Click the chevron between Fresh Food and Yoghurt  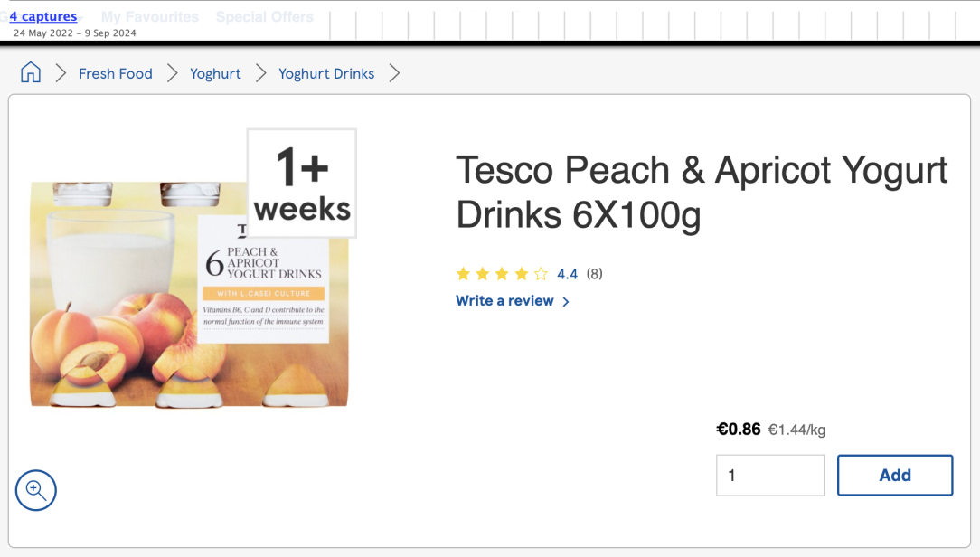click(172, 73)
